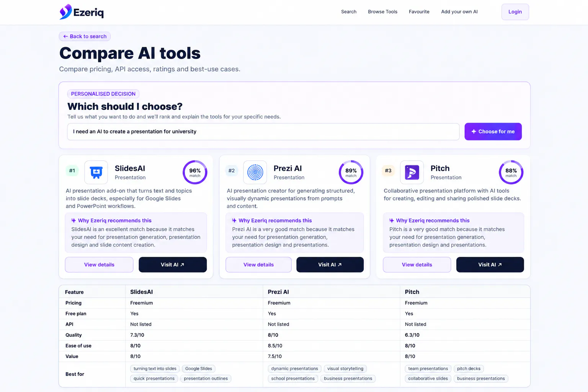Click the Prezi AI card title
Viewport: 588px width, 392px height.
(288, 168)
